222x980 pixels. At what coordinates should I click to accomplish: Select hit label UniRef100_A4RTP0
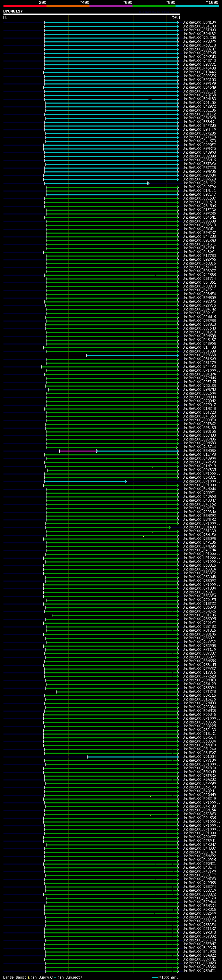click(x=199, y=187)
